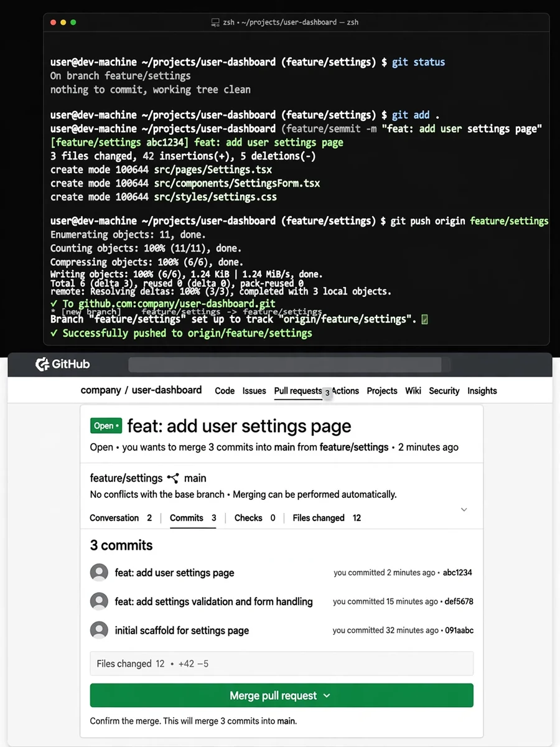This screenshot has width=560, height=747.
Task: Click the red close dot in terminal
Action: pos(53,22)
